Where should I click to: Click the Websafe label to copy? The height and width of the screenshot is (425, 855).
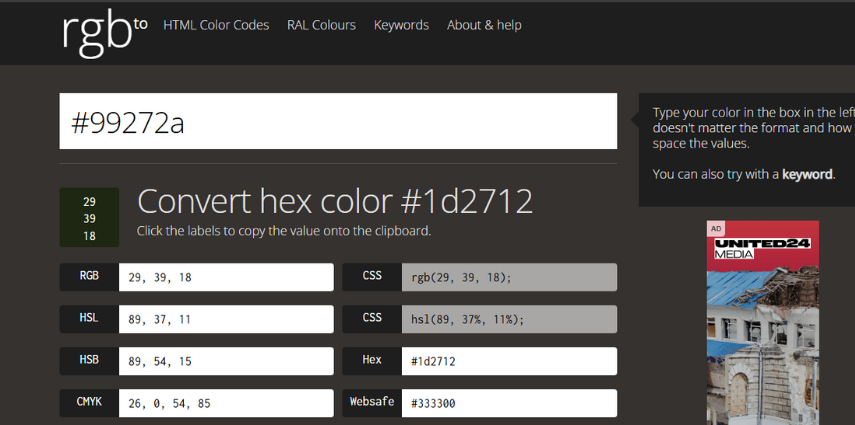[x=372, y=403]
